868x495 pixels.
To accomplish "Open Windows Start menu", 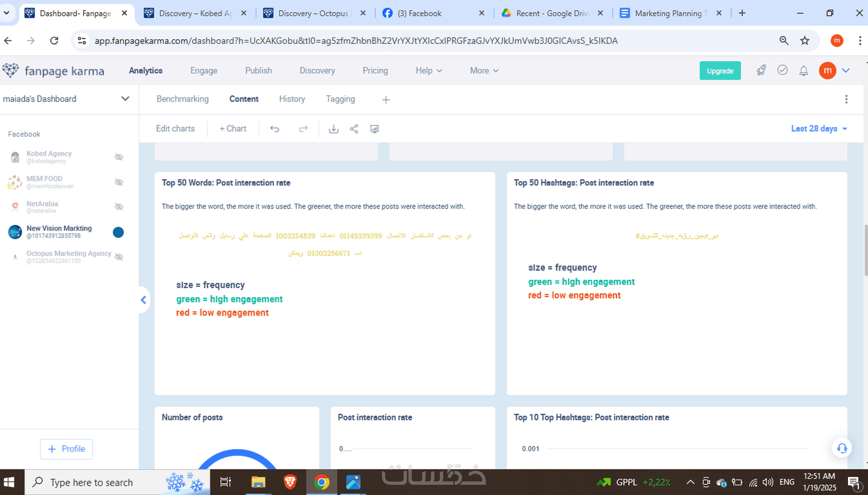I will (9, 482).
